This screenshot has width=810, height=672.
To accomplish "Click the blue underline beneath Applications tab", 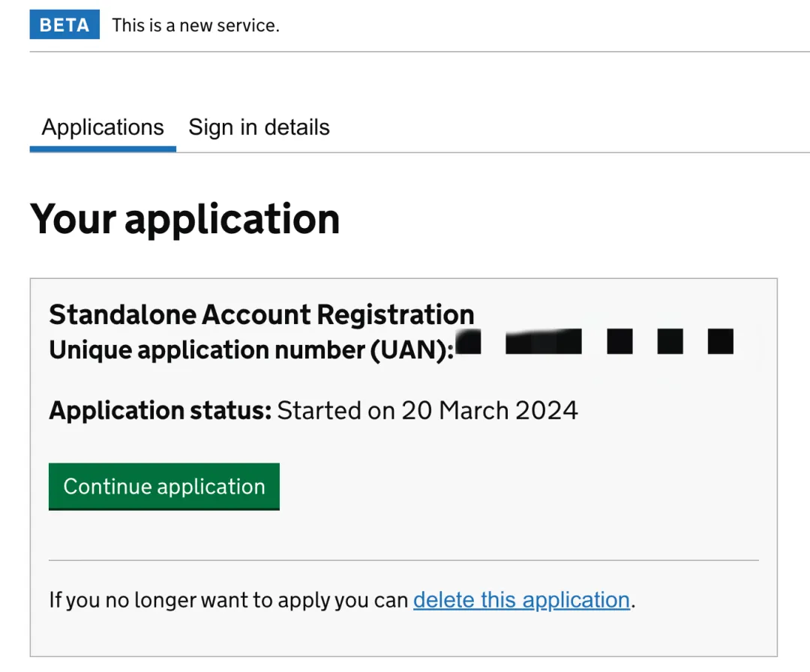I will pos(103,149).
